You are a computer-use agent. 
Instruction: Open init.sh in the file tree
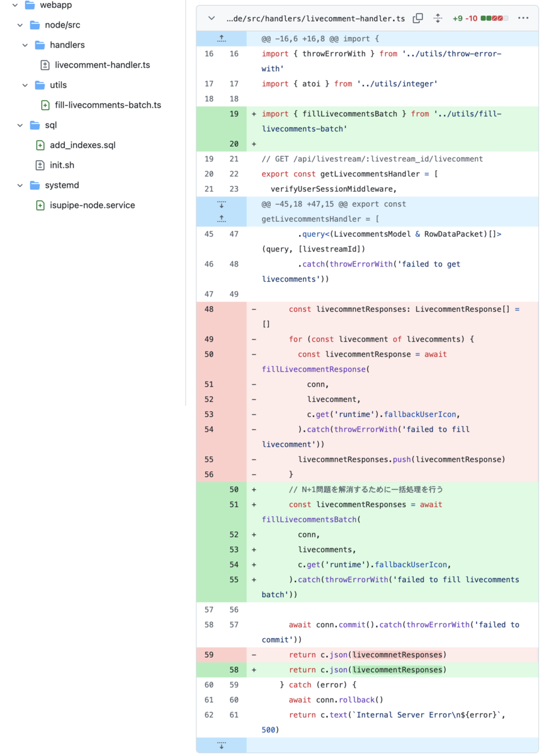click(x=62, y=165)
